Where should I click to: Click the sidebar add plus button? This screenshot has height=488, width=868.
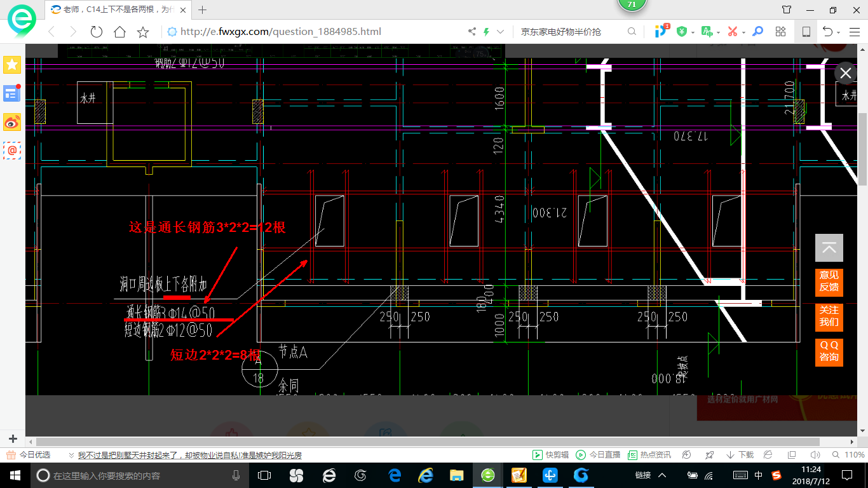click(x=13, y=438)
